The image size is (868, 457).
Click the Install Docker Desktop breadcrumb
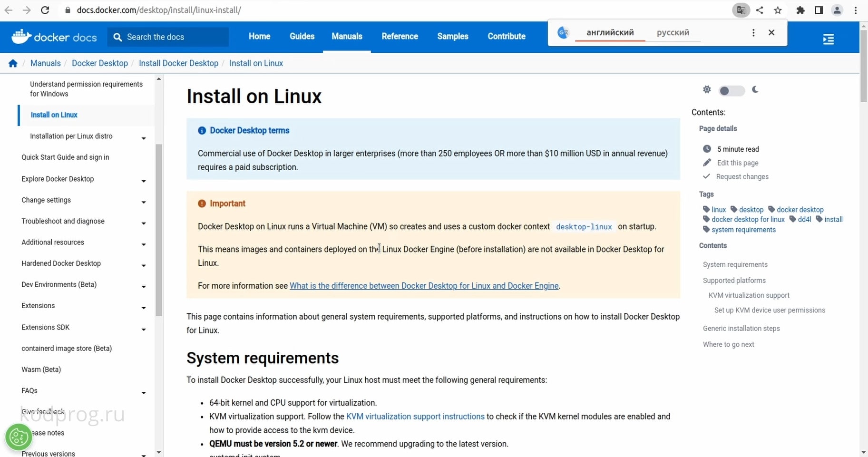click(x=178, y=63)
